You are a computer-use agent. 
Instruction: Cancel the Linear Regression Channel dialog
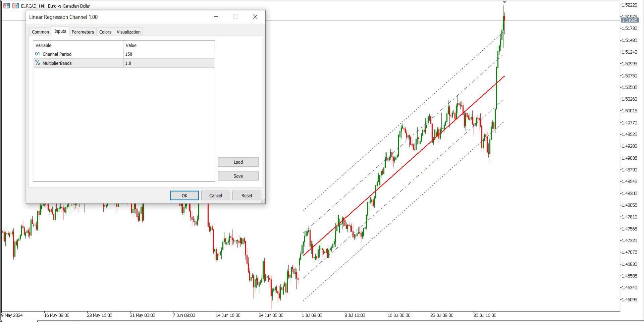[215, 196]
